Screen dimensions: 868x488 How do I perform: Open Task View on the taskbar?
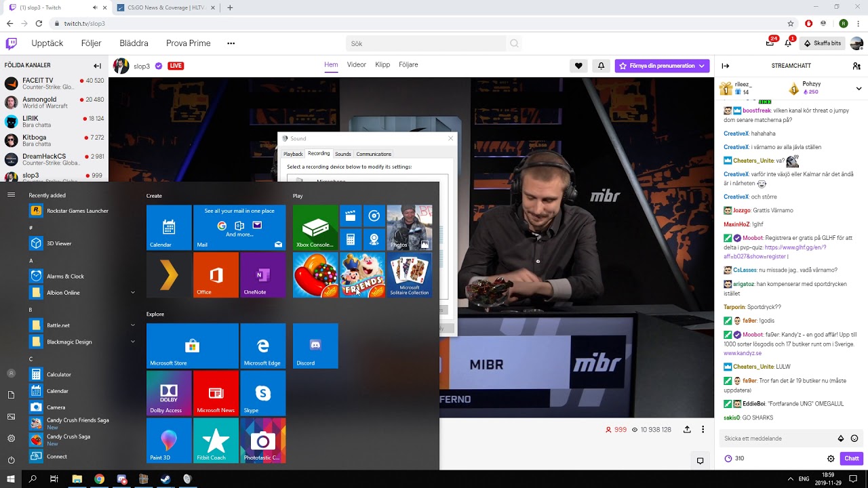[x=54, y=479]
